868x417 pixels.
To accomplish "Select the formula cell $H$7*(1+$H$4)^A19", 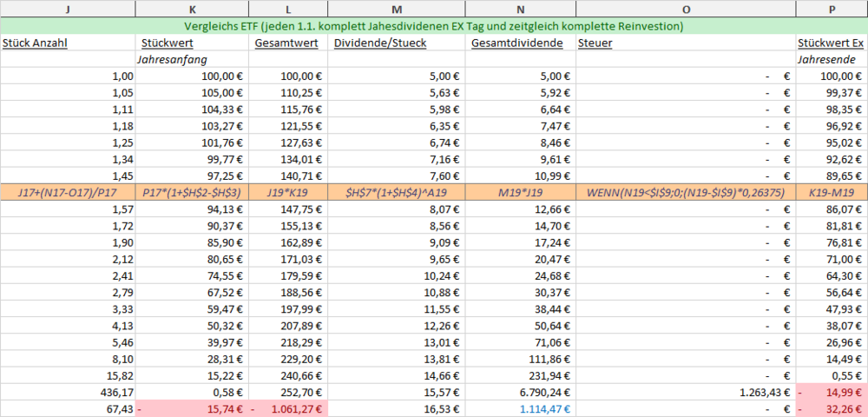I will [396, 192].
